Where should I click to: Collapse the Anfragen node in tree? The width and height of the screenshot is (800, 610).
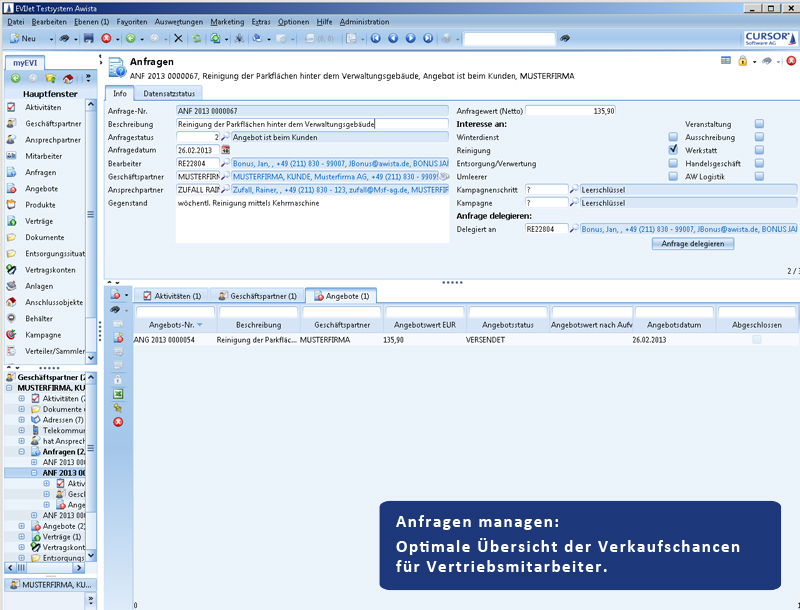click(22, 451)
